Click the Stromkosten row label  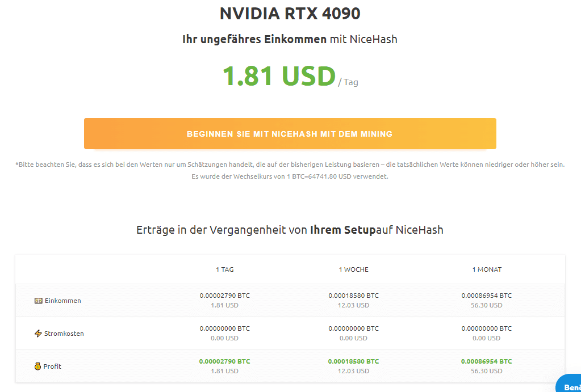(x=64, y=334)
